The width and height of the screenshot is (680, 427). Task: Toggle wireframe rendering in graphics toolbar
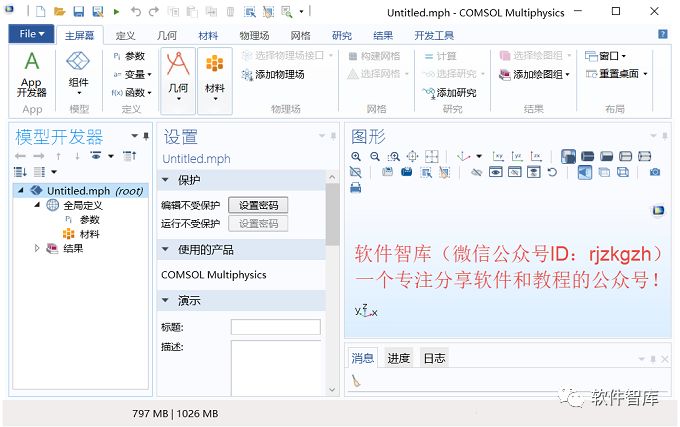coord(623,172)
